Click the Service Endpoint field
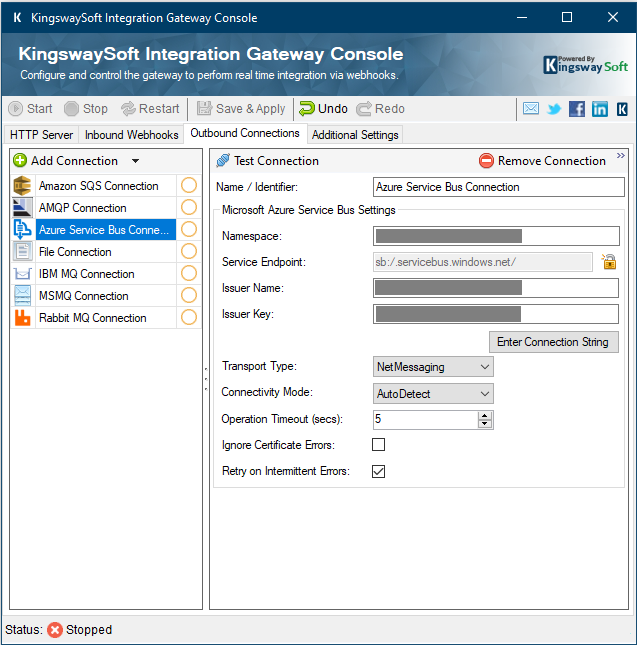Screen dimensions: 637x645 [x=483, y=262]
